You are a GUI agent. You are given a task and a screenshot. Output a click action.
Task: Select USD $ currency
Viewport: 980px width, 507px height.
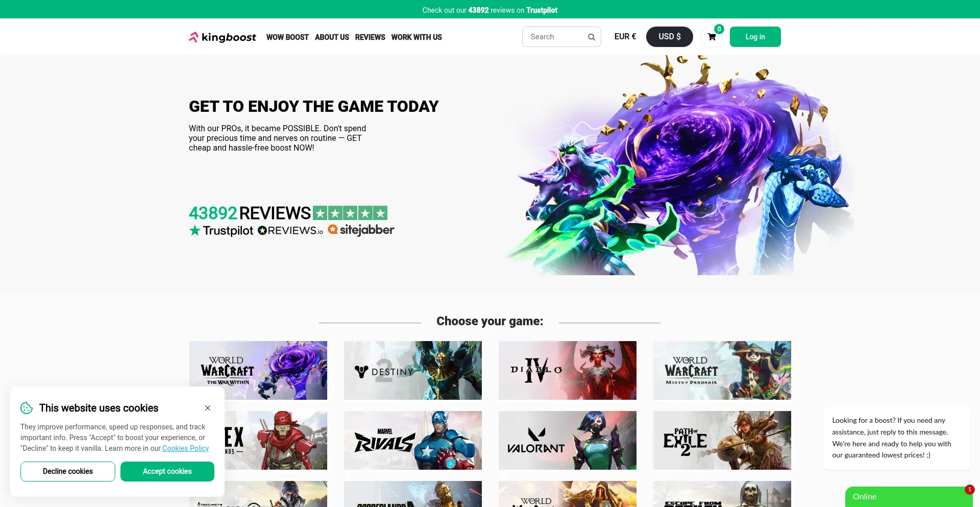tap(670, 37)
